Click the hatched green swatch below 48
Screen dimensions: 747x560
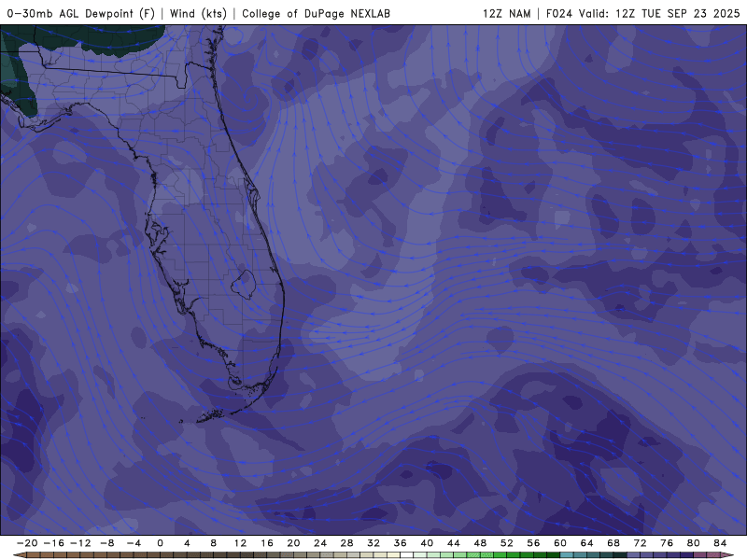pyautogui.click(x=473, y=555)
